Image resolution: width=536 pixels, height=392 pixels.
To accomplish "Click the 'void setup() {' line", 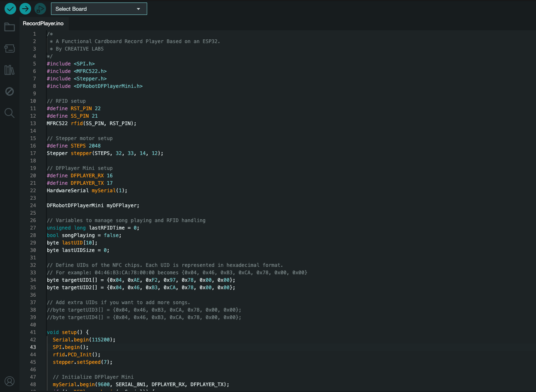I will pyautogui.click(x=68, y=332).
